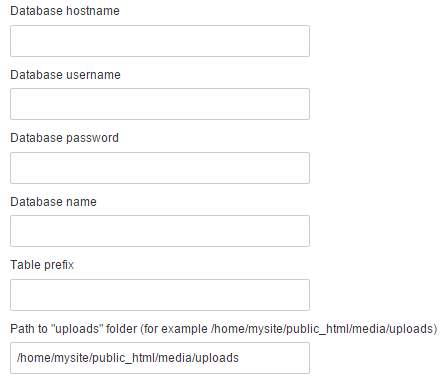Select the Database password input field
445x381 pixels.
click(160, 168)
